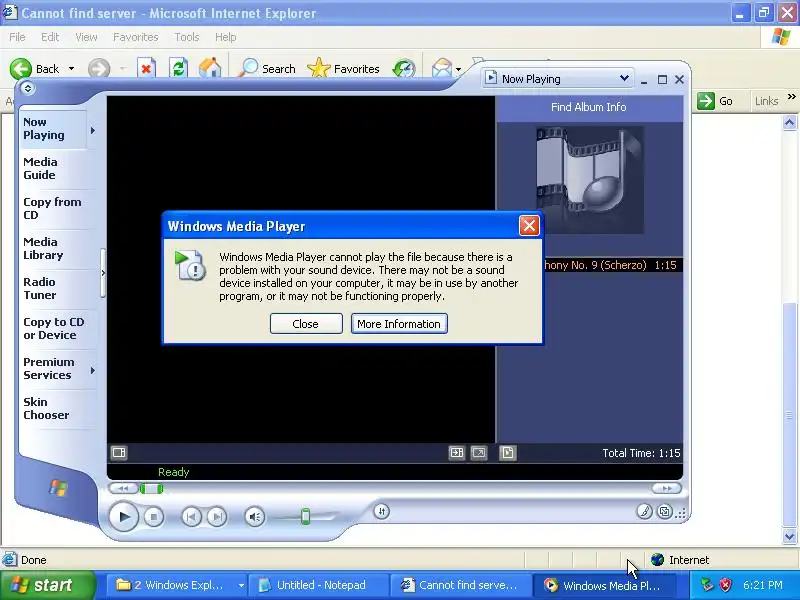Toggle the media information pane icon
The image size is (800, 600).
[507, 453]
